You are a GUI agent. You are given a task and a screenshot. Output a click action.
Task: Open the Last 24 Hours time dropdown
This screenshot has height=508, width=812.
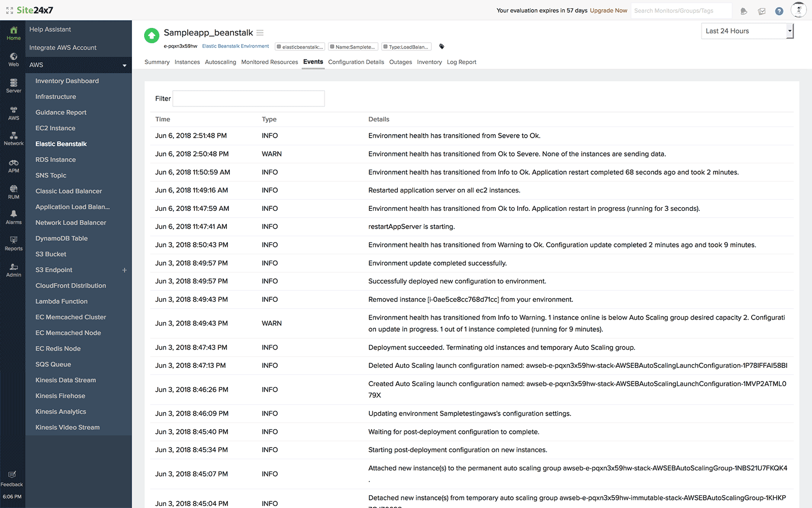(747, 31)
